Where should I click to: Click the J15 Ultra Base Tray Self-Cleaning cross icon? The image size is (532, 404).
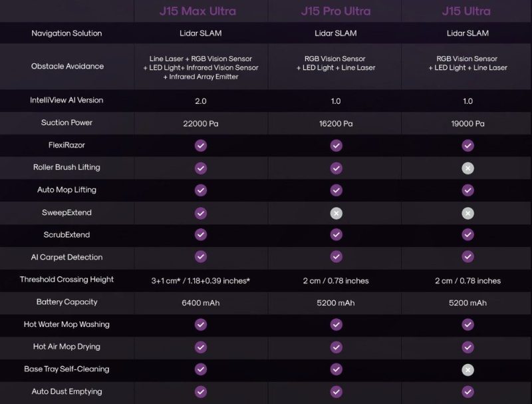point(468,369)
